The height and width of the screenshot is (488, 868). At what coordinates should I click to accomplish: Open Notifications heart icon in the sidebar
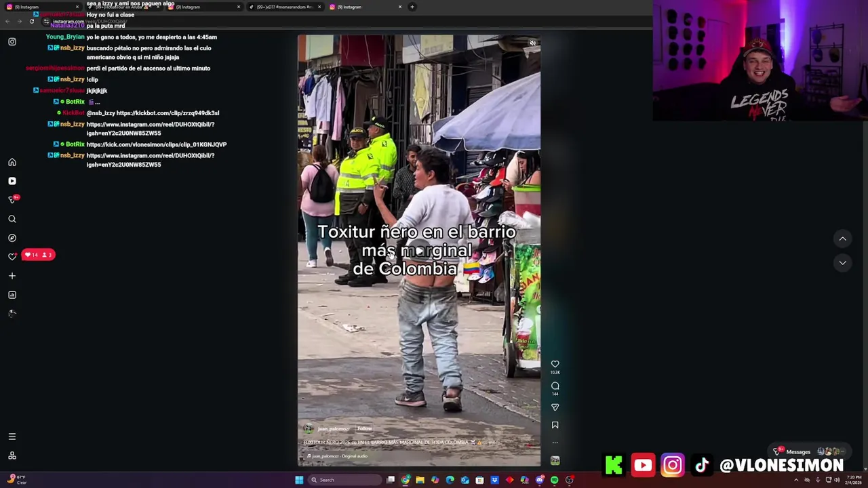[12, 257]
